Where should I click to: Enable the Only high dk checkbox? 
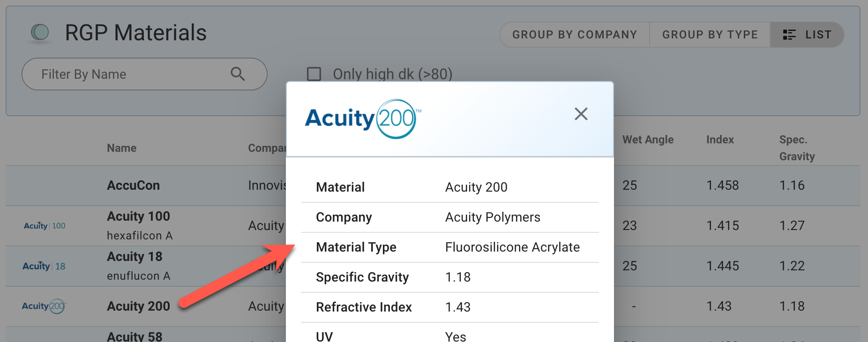(x=314, y=74)
